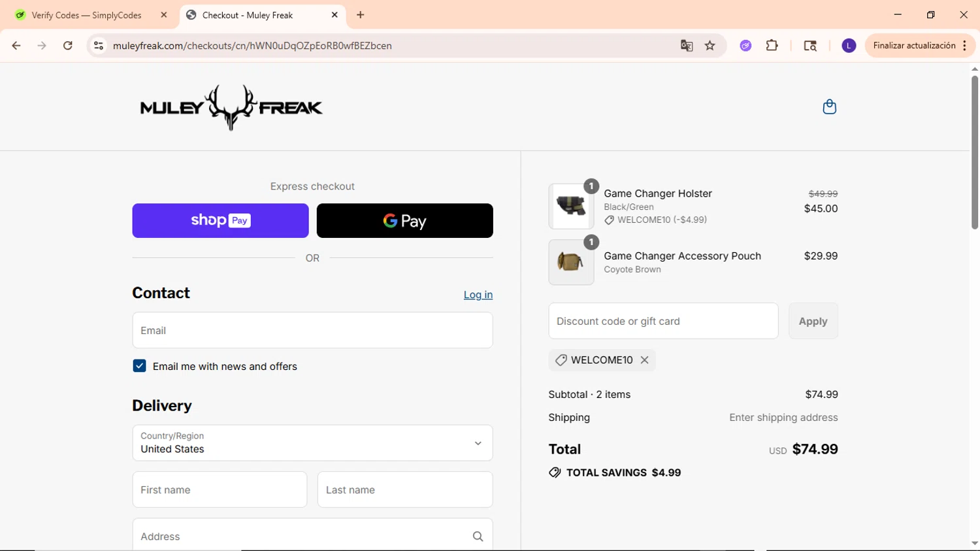Focus the First name field
Viewport: 980px width, 551px height.
pyautogui.click(x=220, y=490)
